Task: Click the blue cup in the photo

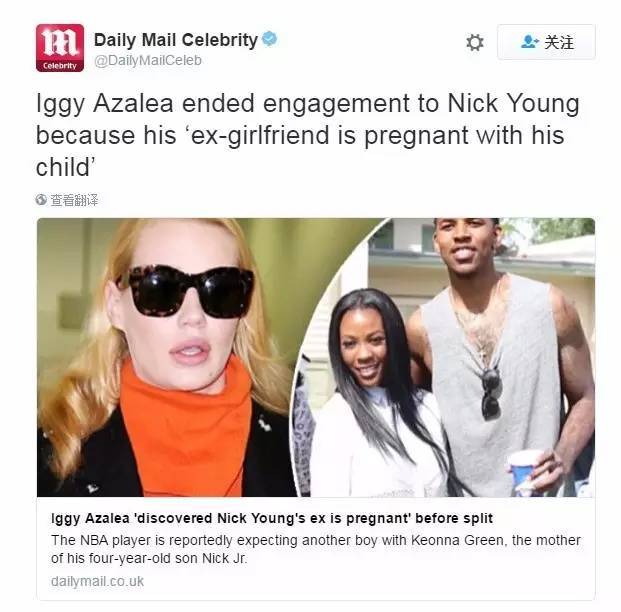Action: pyautogui.click(x=525, y=473)
